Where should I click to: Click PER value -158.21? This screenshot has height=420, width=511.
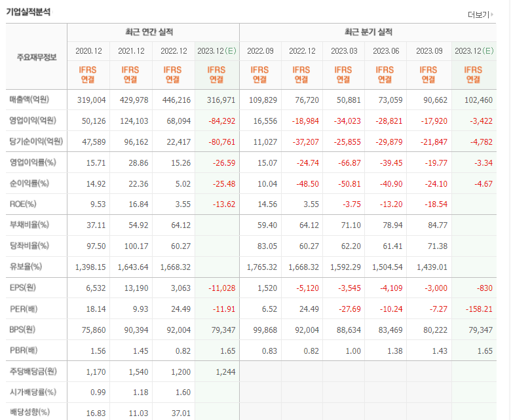click(x=479, y=309)
